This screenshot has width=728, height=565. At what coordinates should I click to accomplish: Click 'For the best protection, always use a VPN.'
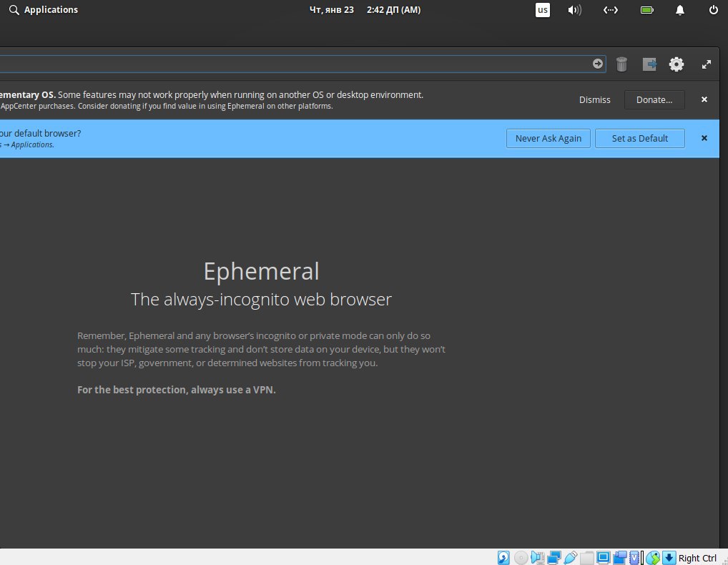pyautogui.click(x=177, y=390)
